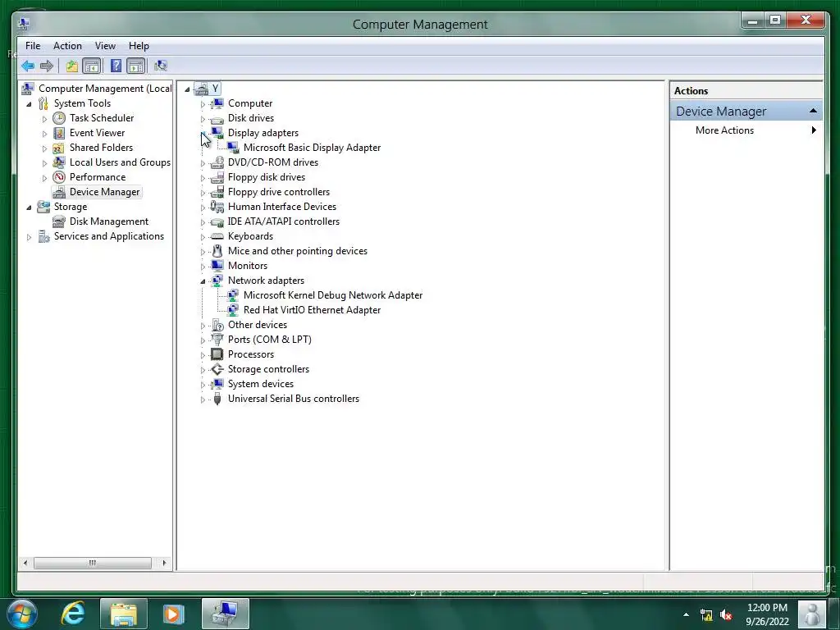This screenshot has height=630, width=840.
Task: Select Floppy drive controllers category
Action: [x=279, y=192]
